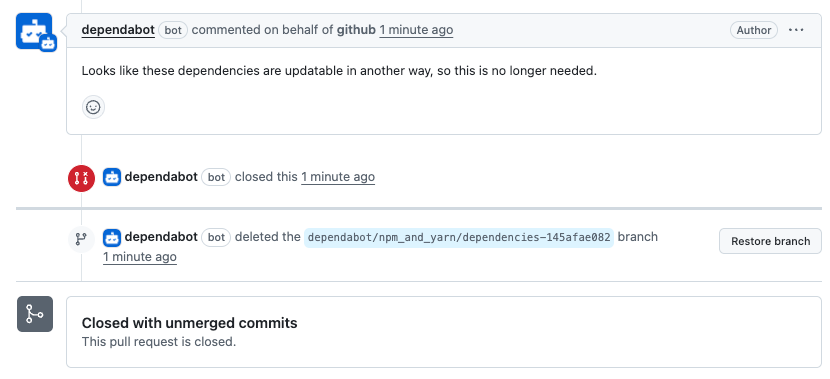
Task: Click the Author badge on the comment
Action: pyautogui.click(x=754, y=30)
